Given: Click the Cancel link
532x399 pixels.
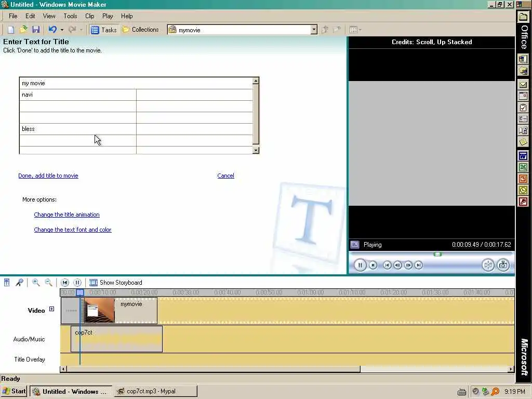Looking at the screenshot, I should click(225, 176).
